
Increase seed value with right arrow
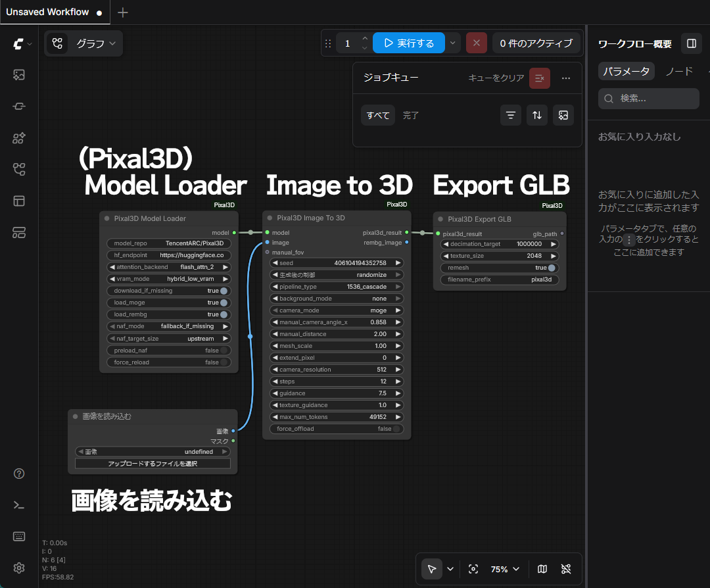398,262
